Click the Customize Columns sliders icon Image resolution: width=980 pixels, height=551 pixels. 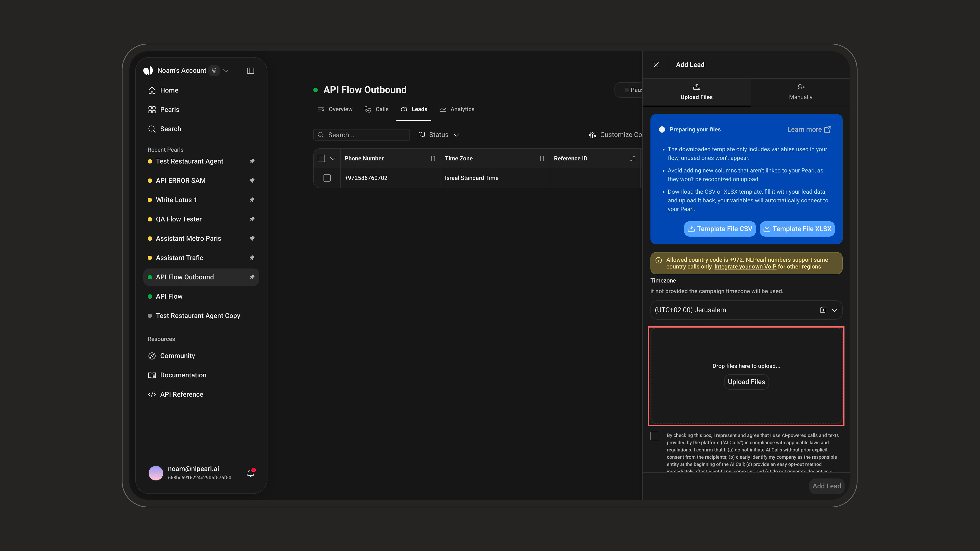pyautogui.click(x=592, y=135)
